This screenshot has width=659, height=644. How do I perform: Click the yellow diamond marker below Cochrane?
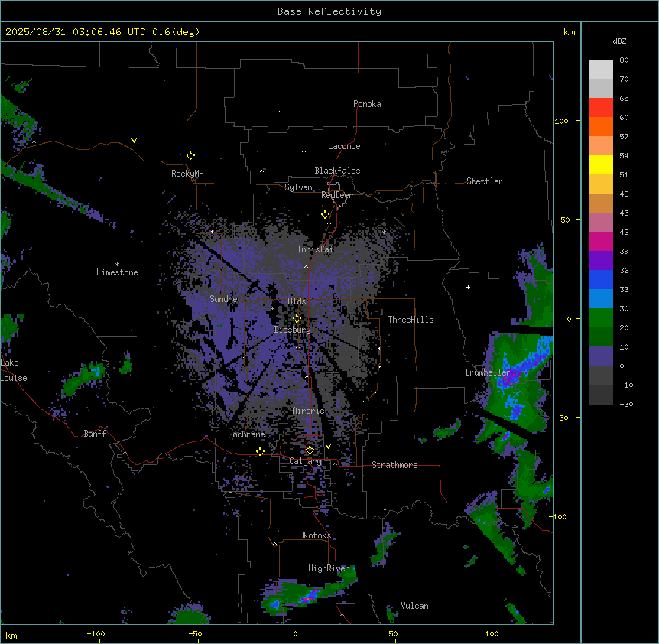click(260, 451)
